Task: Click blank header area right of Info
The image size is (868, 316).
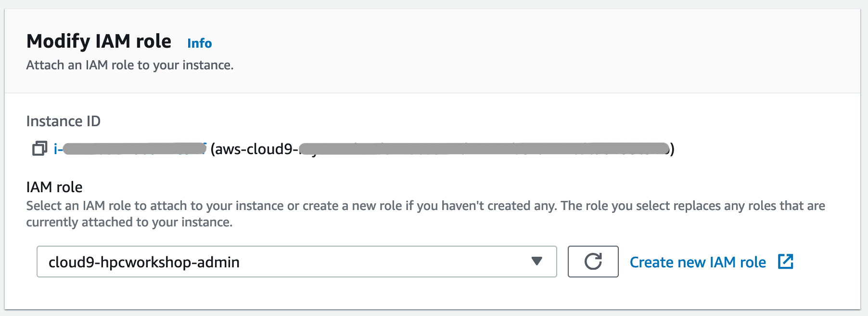Action: 529,43
